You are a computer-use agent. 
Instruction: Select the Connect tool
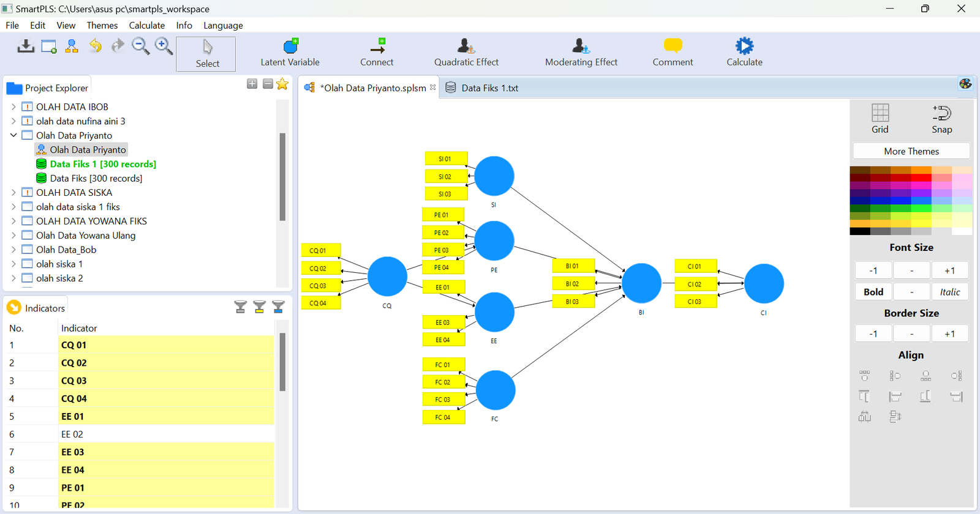[x=377, y=47]
